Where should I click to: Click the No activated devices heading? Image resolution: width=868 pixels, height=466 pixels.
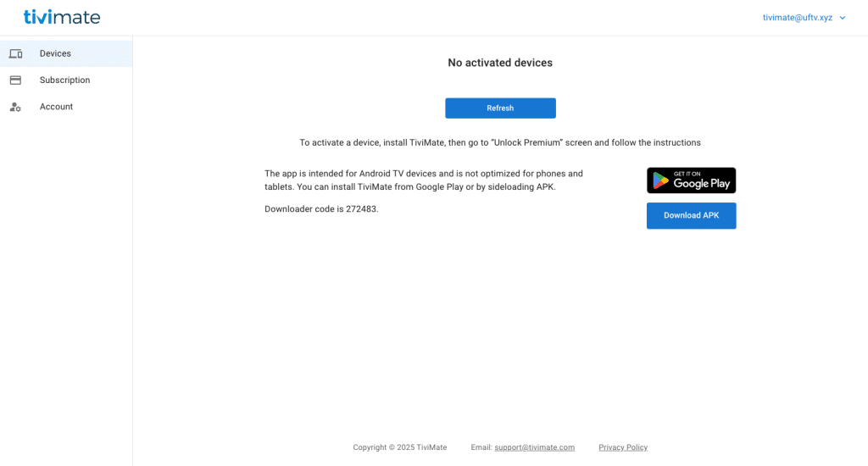click(x=500, y=63)
